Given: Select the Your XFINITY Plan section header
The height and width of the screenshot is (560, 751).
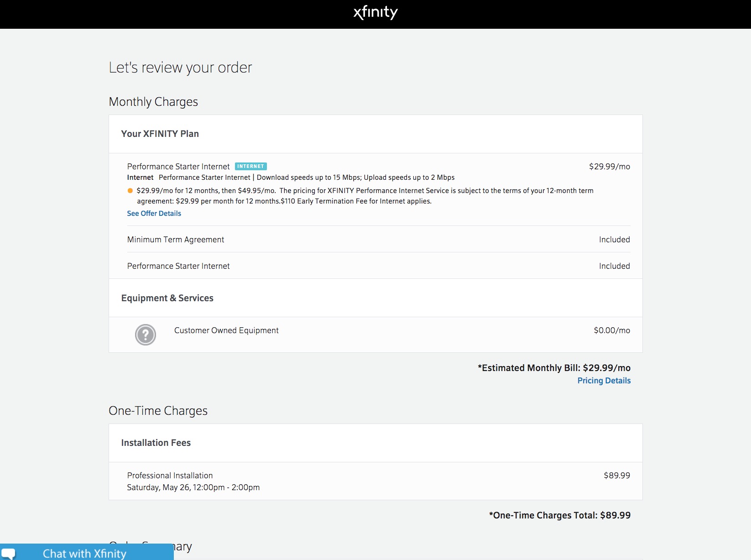Looking at the screenshot, I should pos(160,134).
